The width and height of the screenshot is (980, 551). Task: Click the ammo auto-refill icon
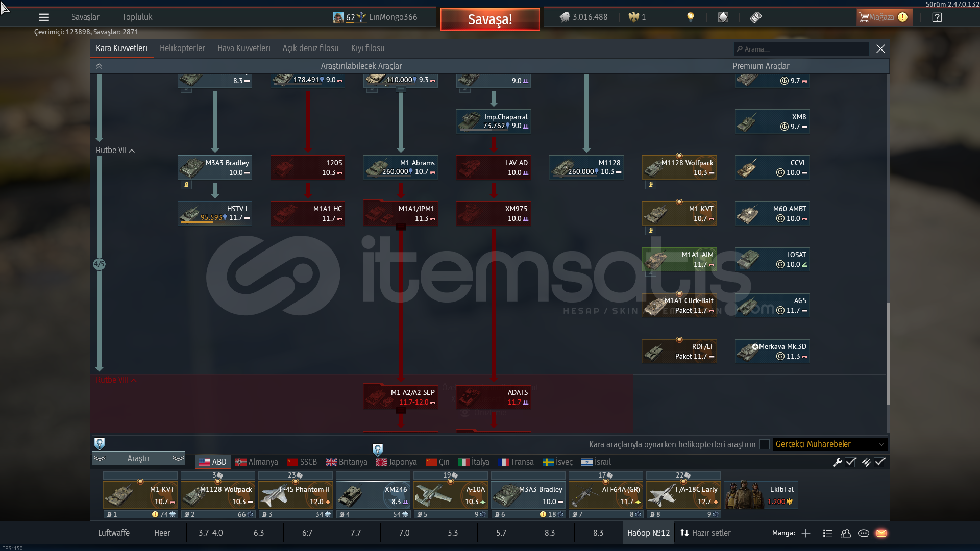click(x=866, y=462)
